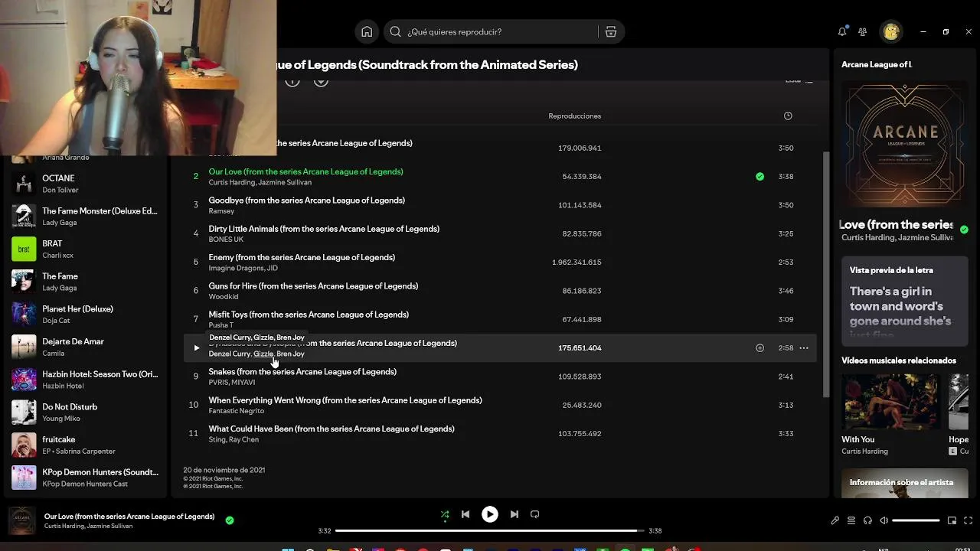Image resolution: width=980 pixels, height=551 pixels.
Task: Play track 8 using its row play button
Action: (x=196, y=348)
